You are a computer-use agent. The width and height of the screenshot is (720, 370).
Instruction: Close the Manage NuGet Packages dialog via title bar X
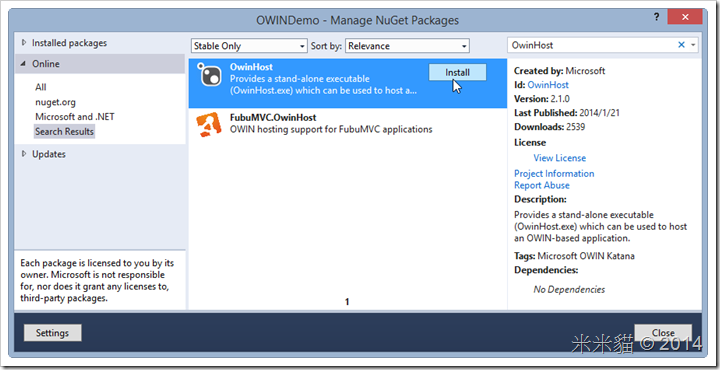click(685, 17)
